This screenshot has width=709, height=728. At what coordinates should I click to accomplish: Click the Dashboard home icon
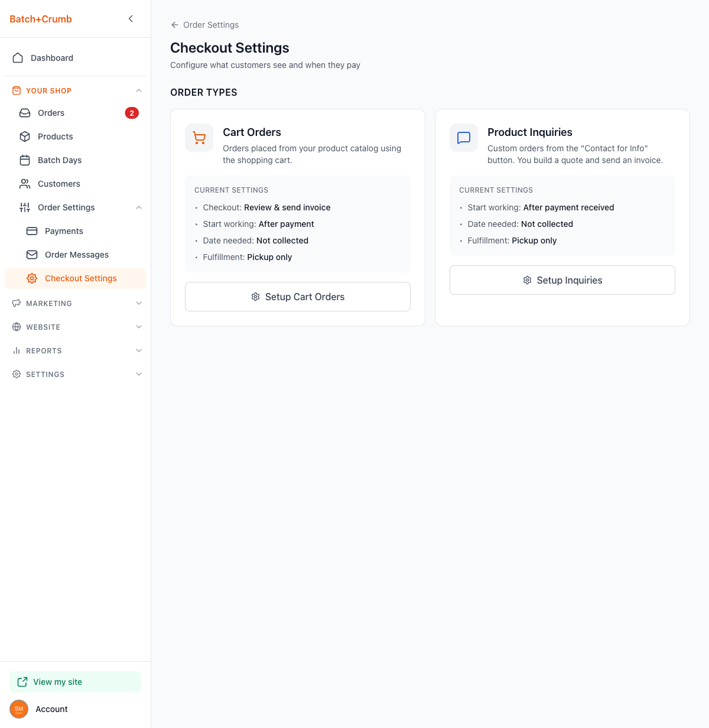(18, 58)
